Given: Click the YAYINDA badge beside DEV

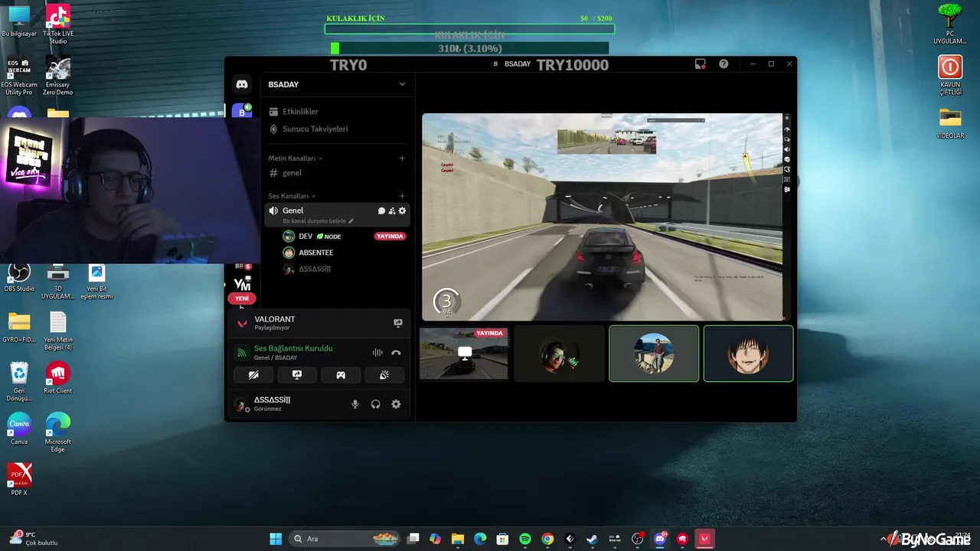Looking at the screenshot, I should click(x=390, y=236).
